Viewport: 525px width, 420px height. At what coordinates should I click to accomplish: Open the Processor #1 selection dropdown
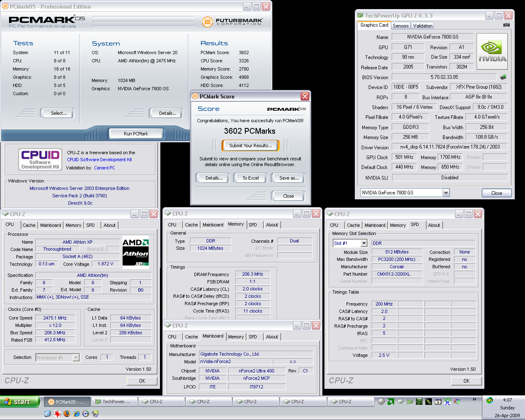click(x=75, y=358)
